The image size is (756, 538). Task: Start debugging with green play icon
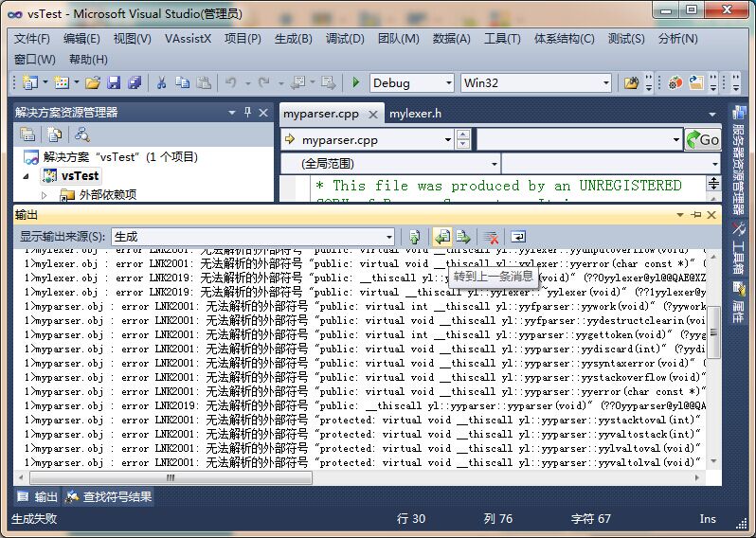click(356, 83)
